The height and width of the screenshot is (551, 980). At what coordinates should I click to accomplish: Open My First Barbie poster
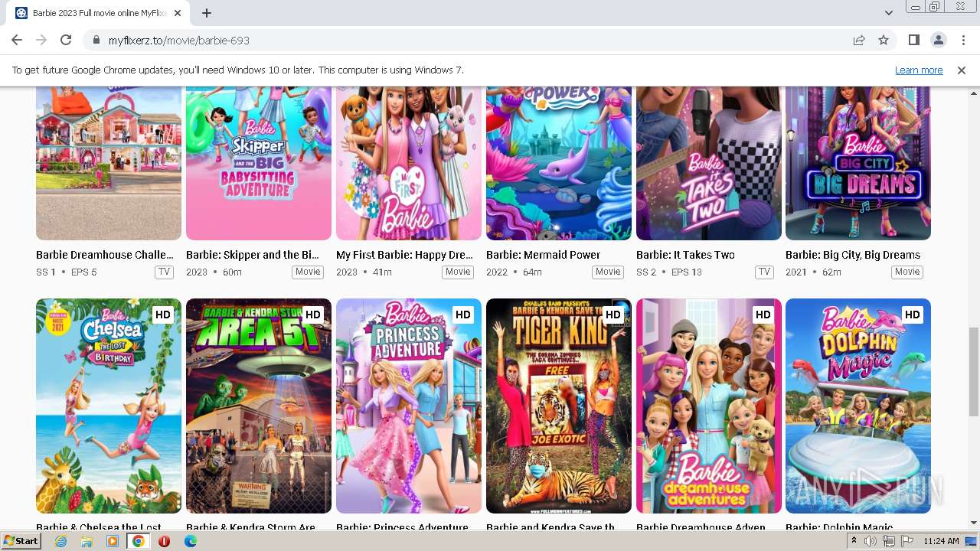(x=409, y=163)
